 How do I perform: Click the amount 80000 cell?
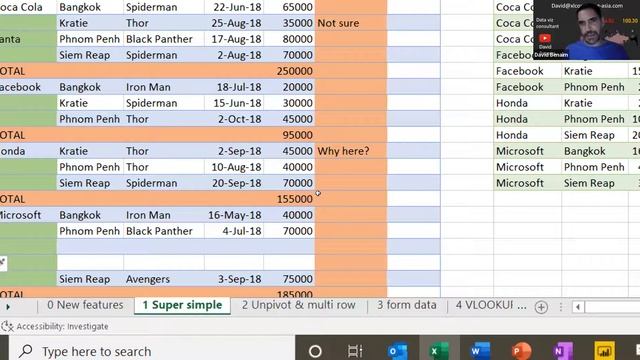pos(289,39)
